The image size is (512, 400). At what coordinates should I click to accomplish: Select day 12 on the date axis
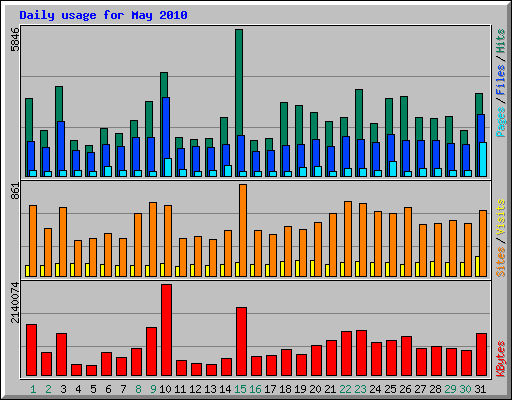click(195, 389)
